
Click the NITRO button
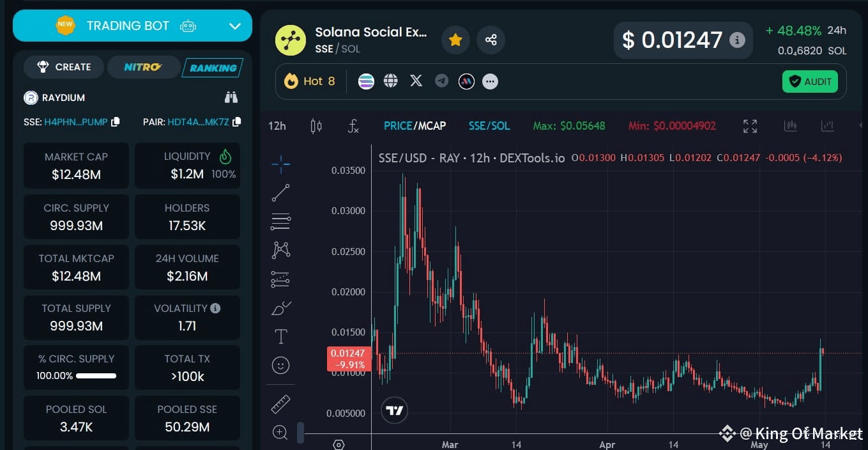[x=143, y=67]
